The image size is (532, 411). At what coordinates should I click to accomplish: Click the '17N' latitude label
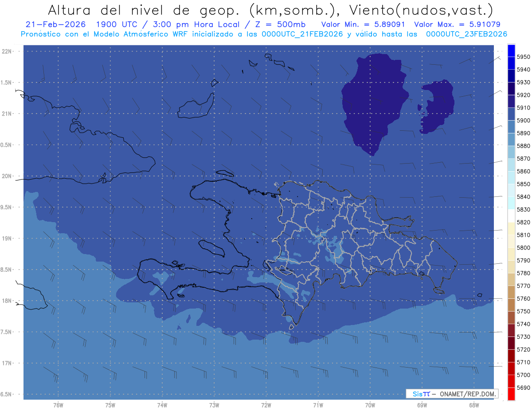tap(8, 363)
